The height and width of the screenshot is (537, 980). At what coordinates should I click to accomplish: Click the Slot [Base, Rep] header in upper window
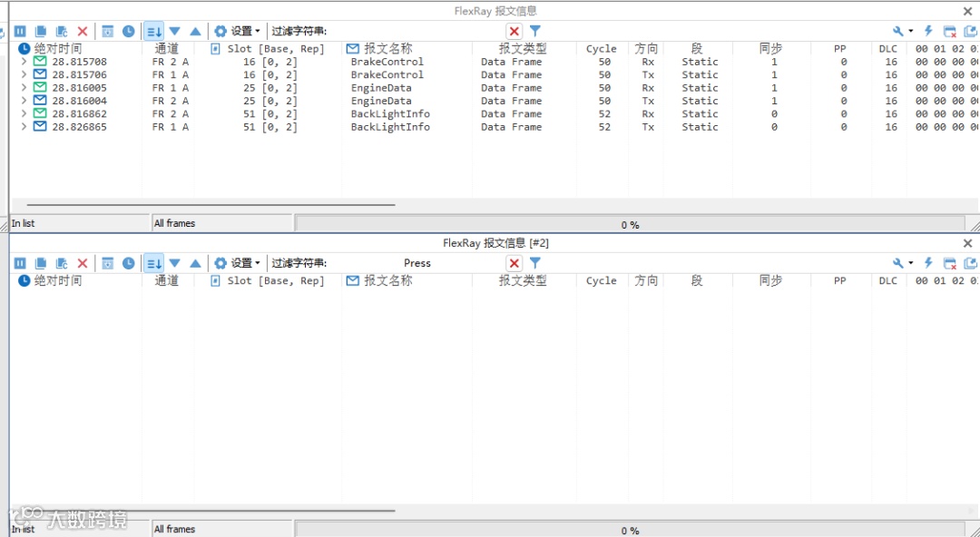(x=276, y=49)
